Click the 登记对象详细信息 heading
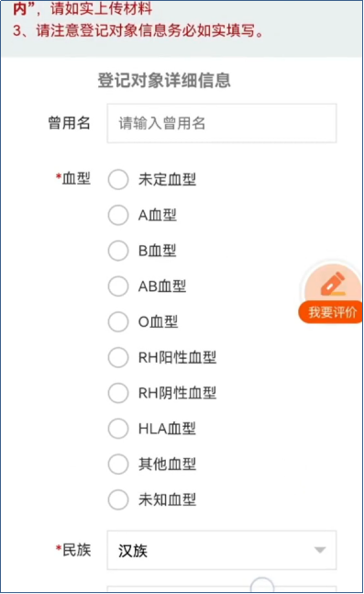The width and height of the screenshot is (364, 594). point(164,80)
